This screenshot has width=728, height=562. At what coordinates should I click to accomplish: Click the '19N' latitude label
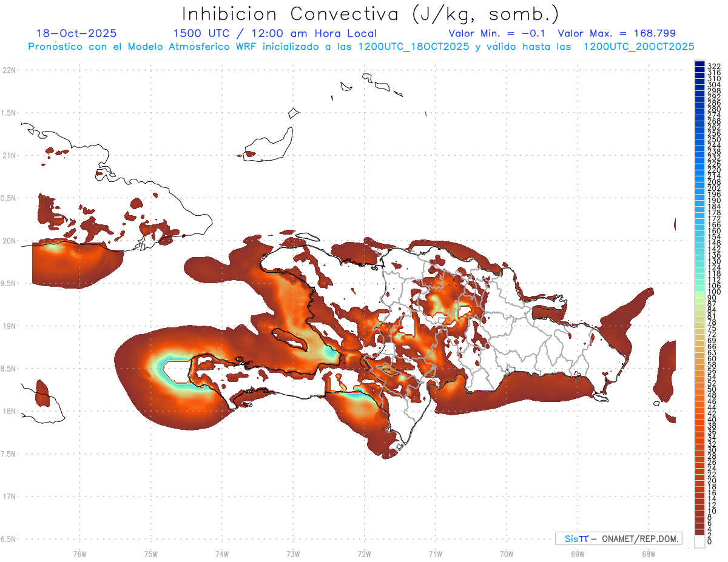pyautogui.click(x=9, y=326)
